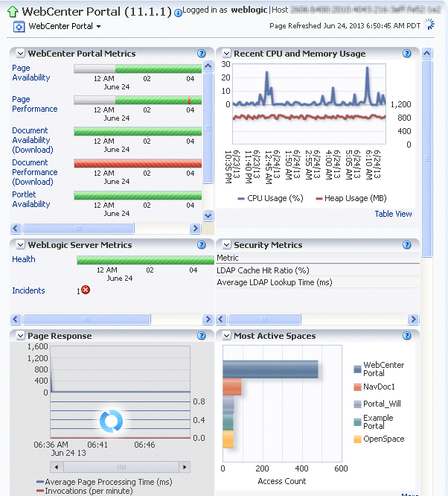Switch the CPU chart to Table View
Image resolution: width=448 pixels, height=496 pixels.
point(394,214)
